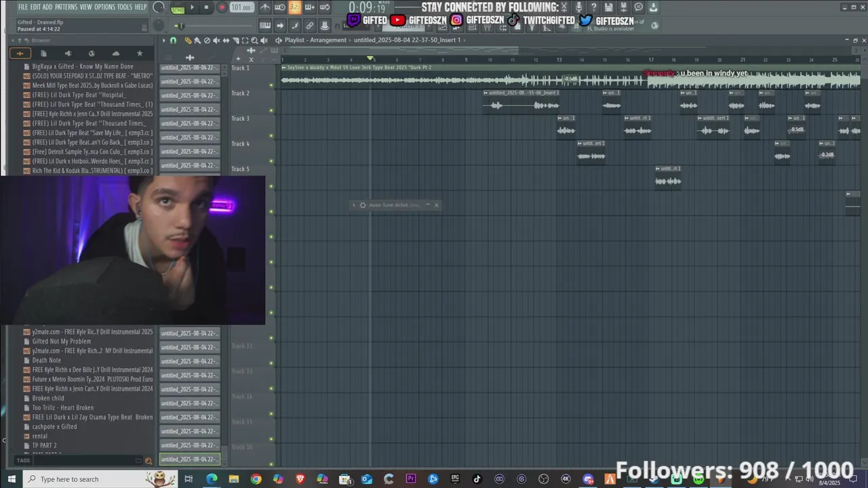Select the zoom tool in playlist toolbar
Viewport: 868px width, 488px height.
point(254,41)
